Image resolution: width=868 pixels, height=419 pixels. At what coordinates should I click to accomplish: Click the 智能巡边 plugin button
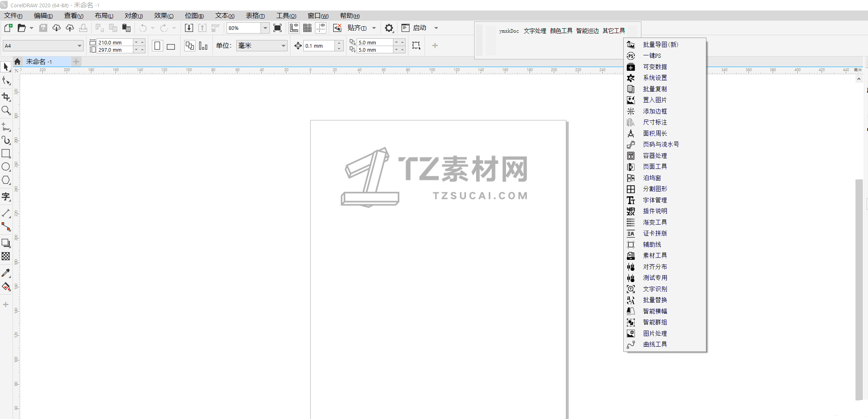coord(587,31)
